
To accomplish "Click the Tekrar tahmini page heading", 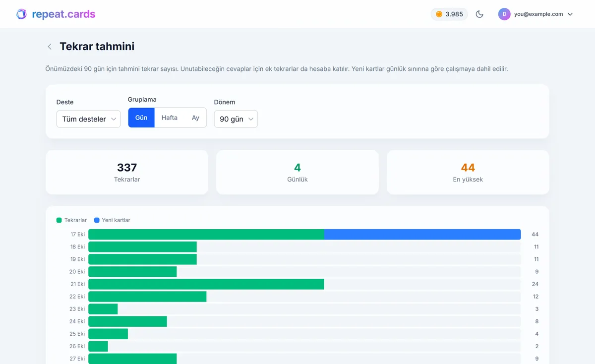I will (97, 47).
